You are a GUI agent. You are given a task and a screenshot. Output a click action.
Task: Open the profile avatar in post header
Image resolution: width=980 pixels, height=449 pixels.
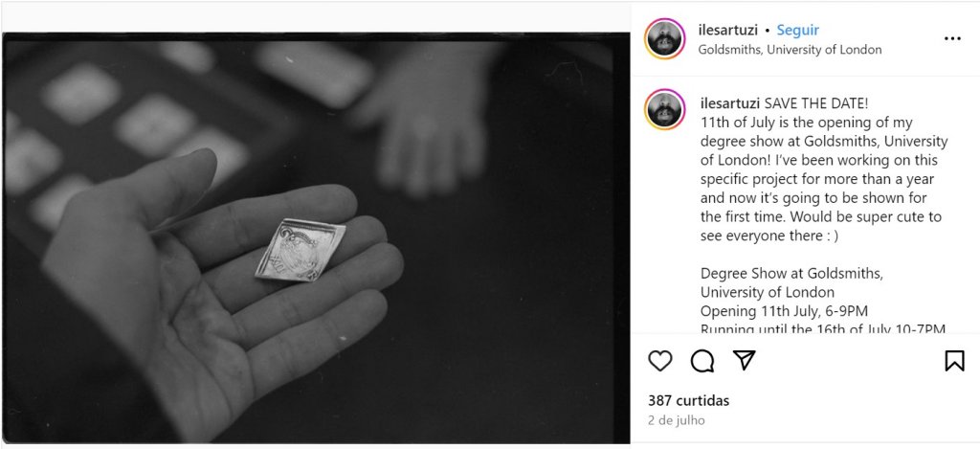point(665,38)
